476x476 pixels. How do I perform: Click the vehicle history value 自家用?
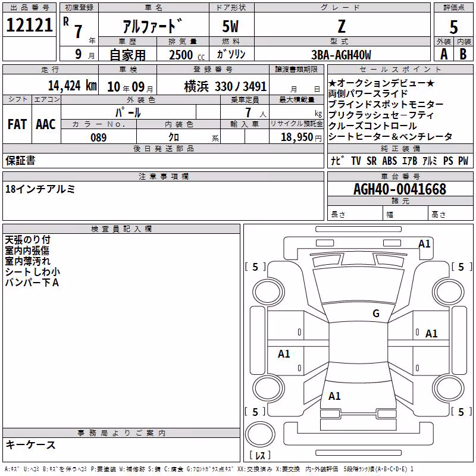pos(127,55)
